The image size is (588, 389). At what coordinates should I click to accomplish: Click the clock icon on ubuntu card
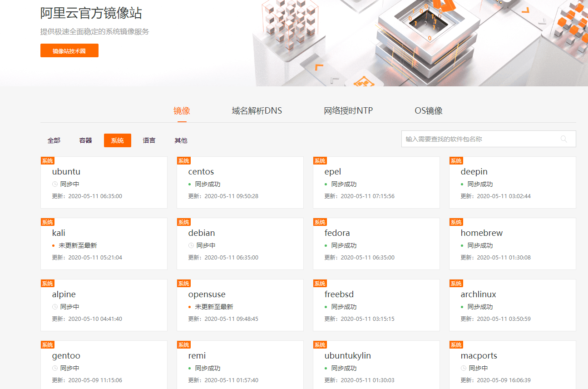tap(55, 184)
